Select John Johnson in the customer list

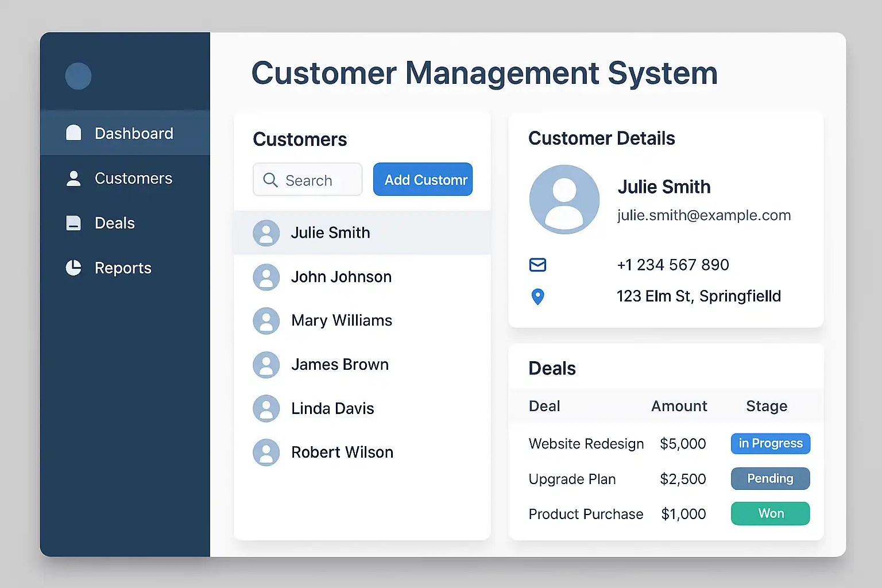[x=341, y=277]
